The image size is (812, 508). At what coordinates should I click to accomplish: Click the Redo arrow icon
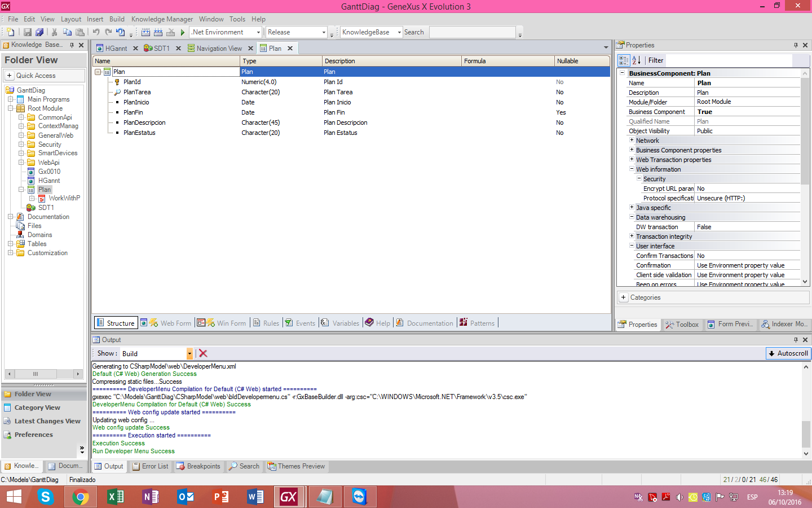click(108, 32)
